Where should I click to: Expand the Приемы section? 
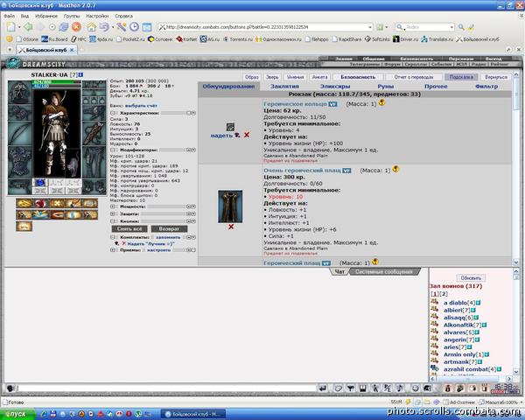pos(113,250)
